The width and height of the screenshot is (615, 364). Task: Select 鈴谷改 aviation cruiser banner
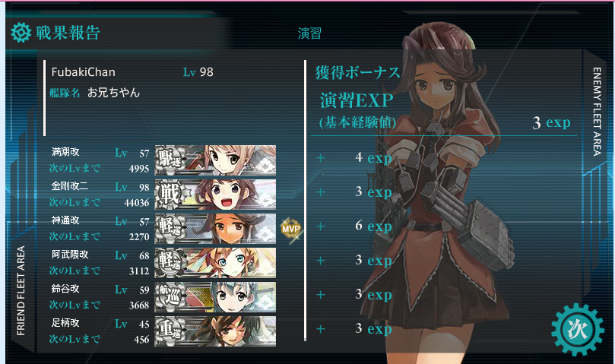pyautogui.click(x=215, y=297)
